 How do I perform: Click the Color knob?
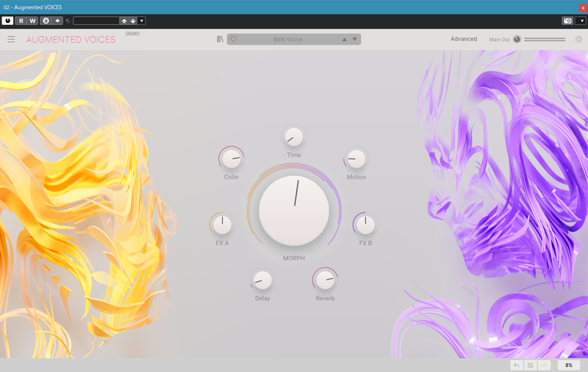point(232,159)
